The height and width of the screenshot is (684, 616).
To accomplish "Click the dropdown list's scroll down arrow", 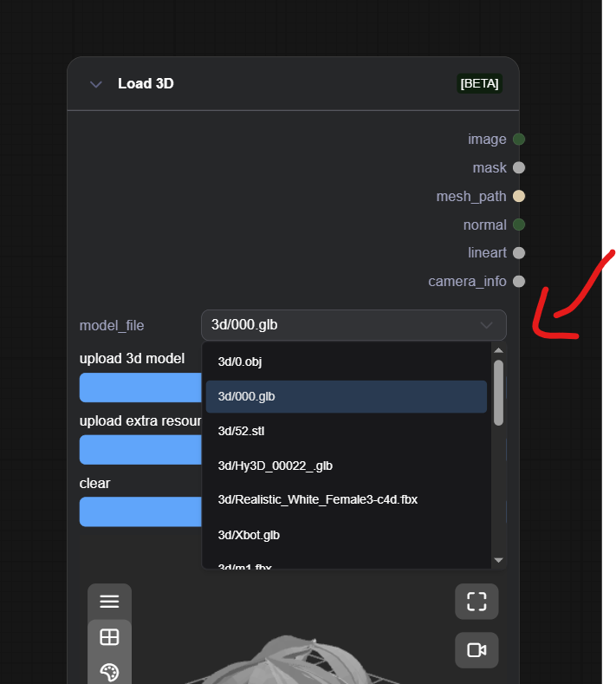I will [x=498, y=560].
